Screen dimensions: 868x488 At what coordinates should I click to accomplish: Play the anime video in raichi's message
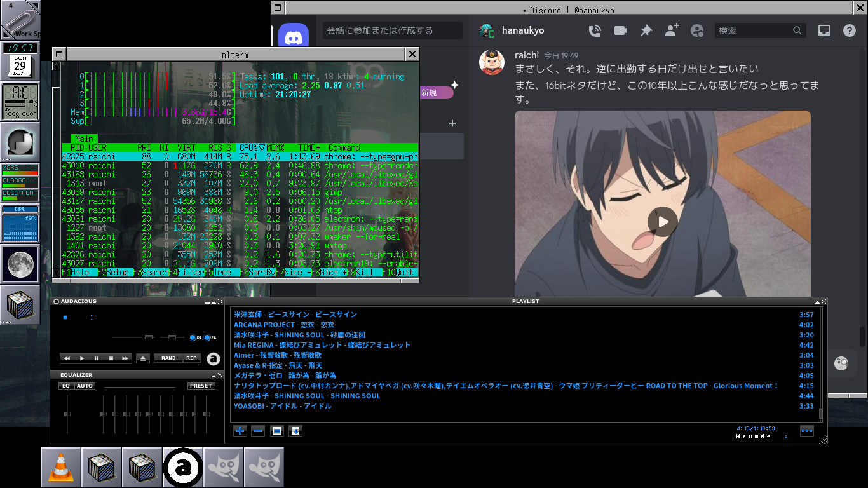(663, 222)
